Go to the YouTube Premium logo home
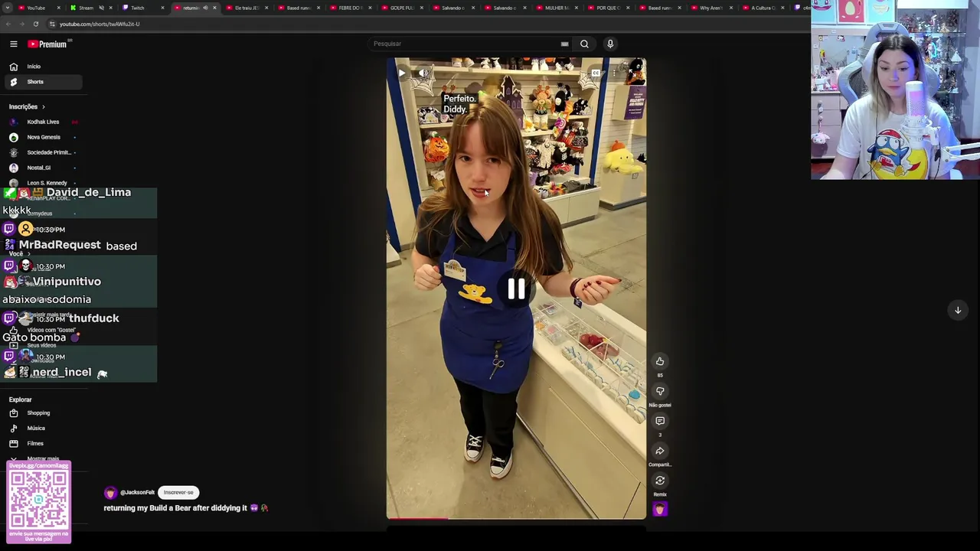Image resolution: width=980 pixels, height=551 pixels. [x=47, y=44]
